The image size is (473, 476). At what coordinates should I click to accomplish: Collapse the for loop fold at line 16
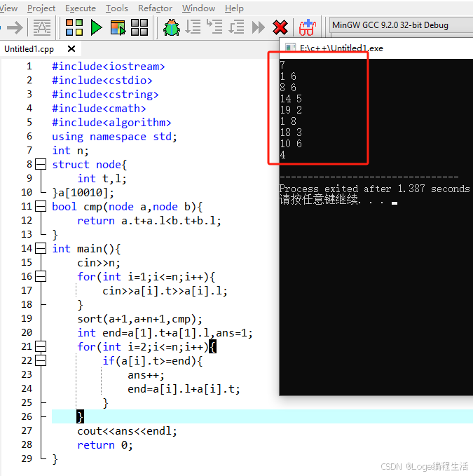pyautogui.click(x=41, y=276)
